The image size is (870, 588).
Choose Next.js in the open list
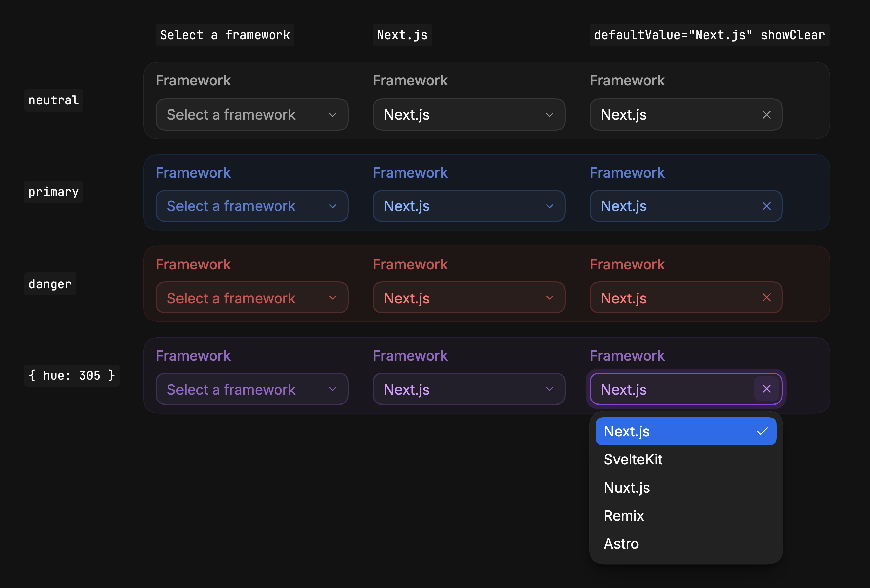[x=686, y=431]
